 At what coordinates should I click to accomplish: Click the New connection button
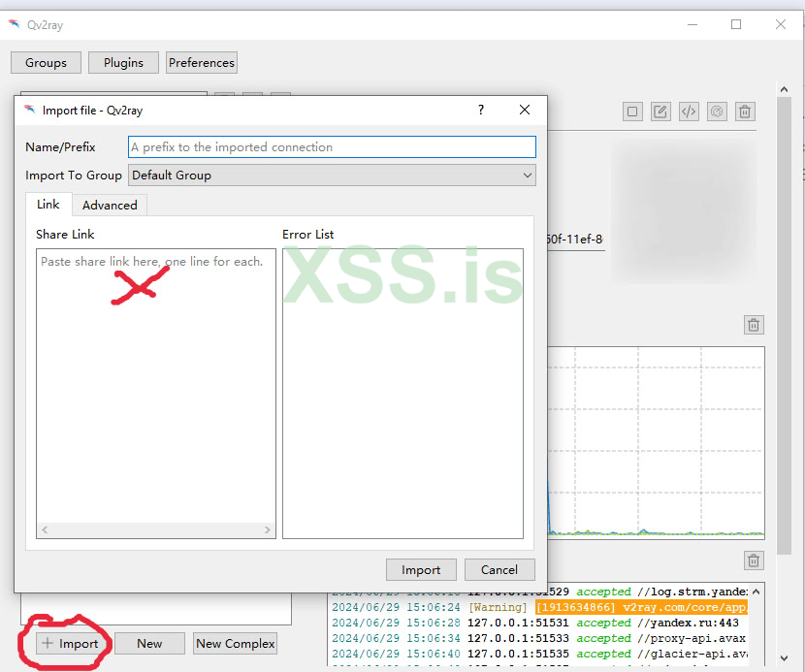pyautogui.click(x=149, y=644)
